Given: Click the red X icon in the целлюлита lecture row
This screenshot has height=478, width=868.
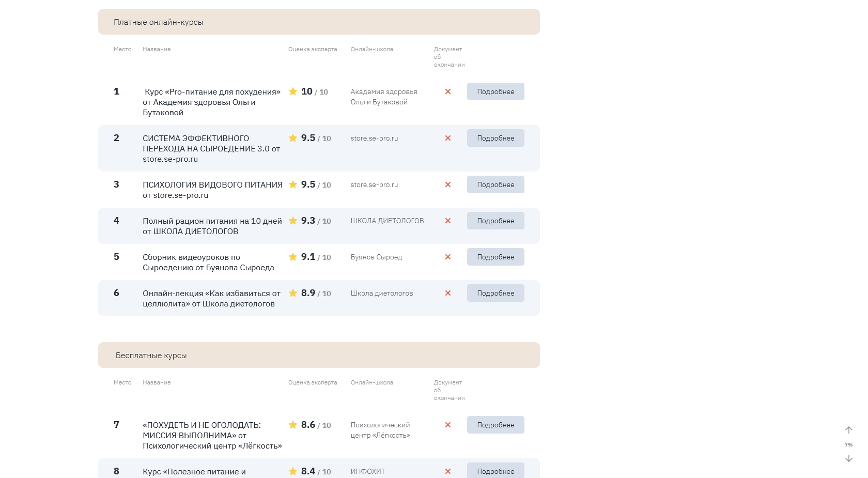Looking at the screenshot, I should (x=448, y=293).
